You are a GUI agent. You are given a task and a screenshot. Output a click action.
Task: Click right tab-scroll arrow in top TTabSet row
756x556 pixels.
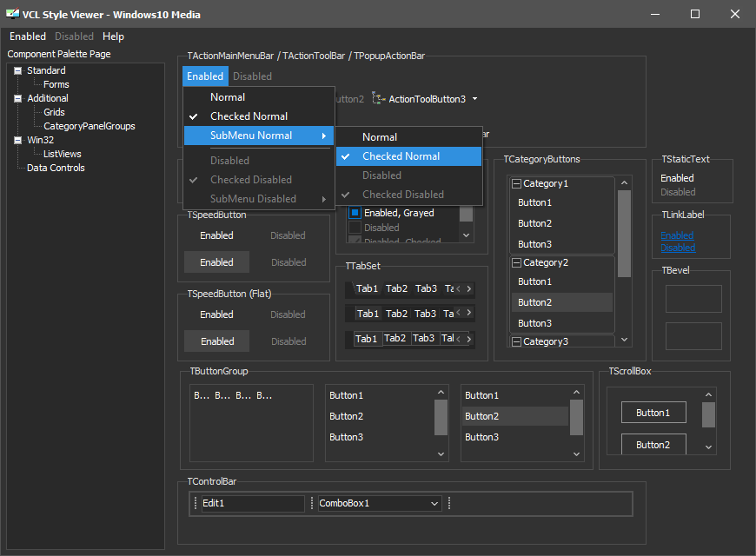click(x=468, y=288)
